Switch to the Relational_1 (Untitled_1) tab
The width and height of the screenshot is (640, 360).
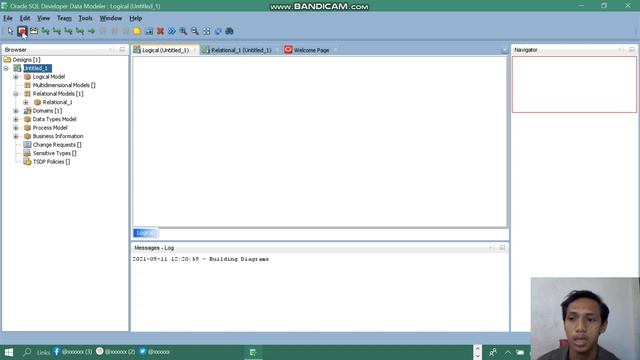(x=241, y=50)
